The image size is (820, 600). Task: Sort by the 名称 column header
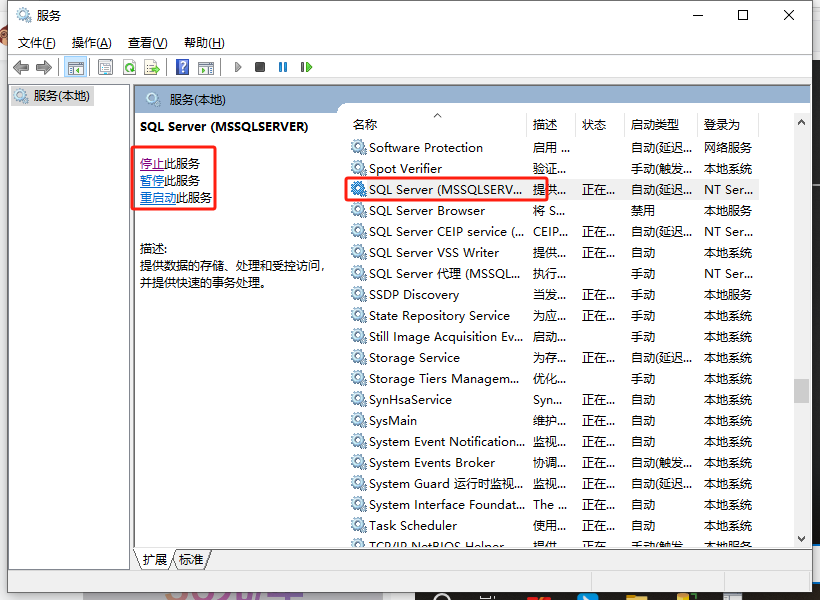pyautogui.click(x=437, y=124)
